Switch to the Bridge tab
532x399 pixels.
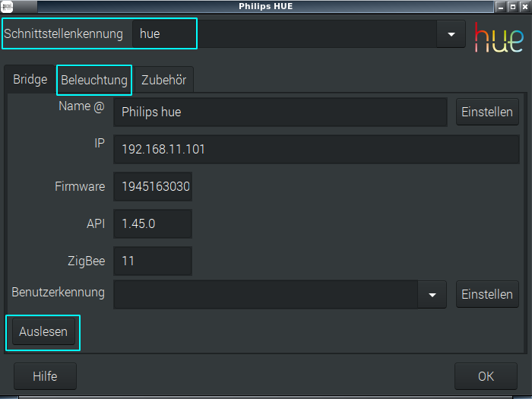(x=30, y=80)
